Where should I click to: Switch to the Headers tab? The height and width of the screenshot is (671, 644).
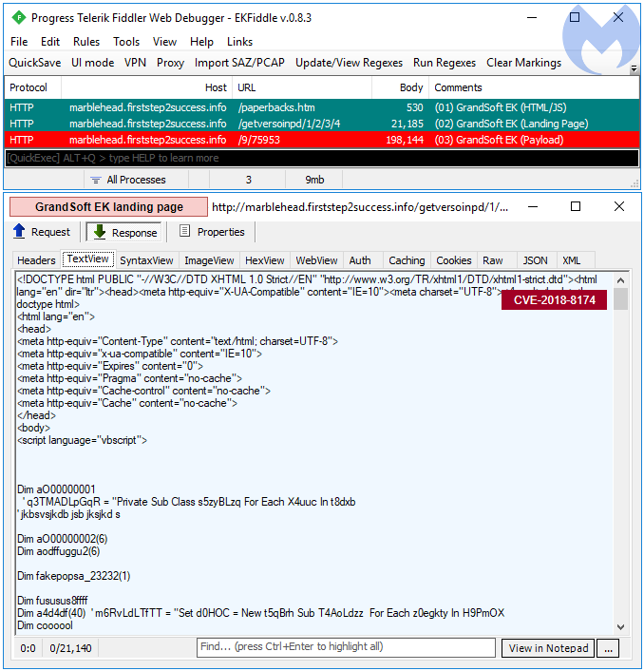[x=36, y=260]
